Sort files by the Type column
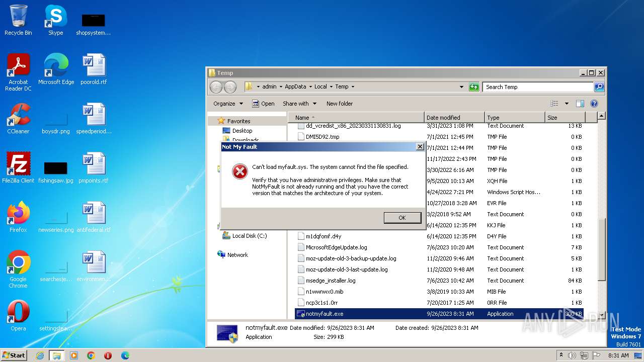 515,117
